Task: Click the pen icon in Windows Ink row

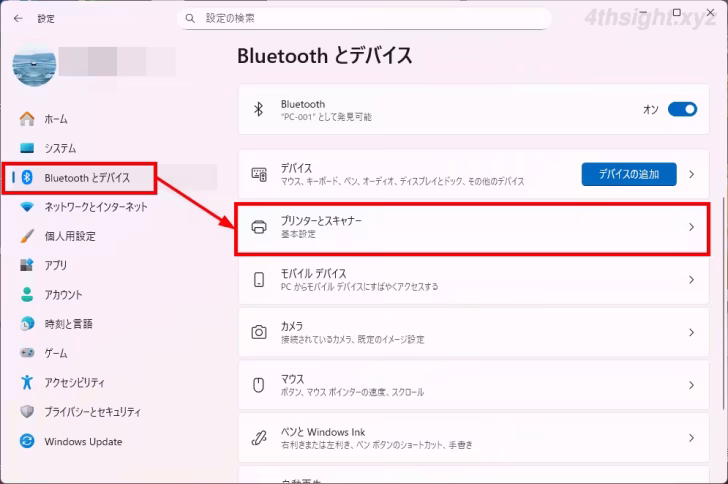Action: 259,438
